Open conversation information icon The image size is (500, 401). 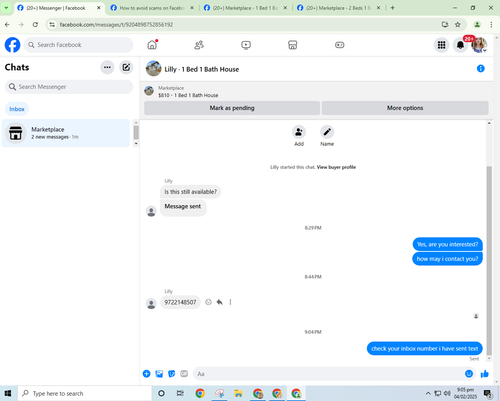click(x=481, y=68)
